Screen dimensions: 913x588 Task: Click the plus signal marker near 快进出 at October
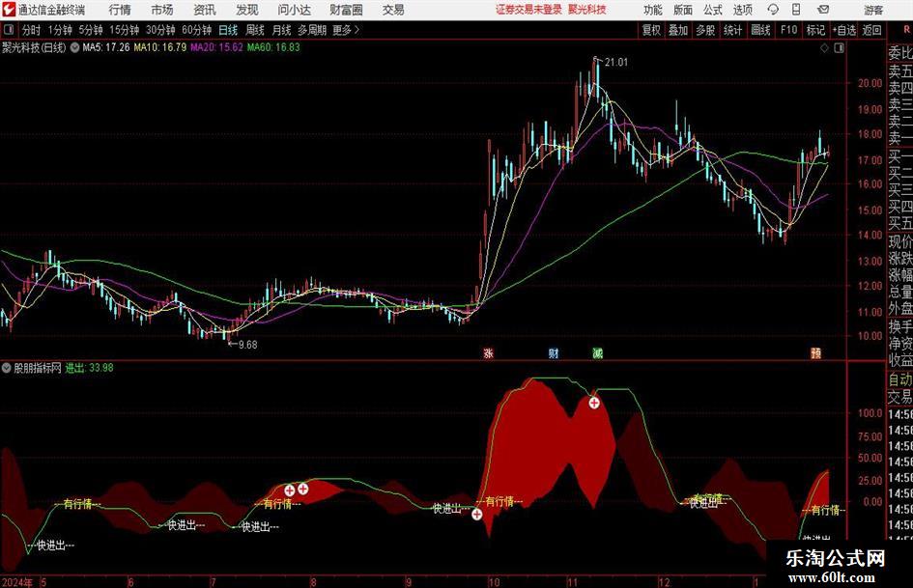(x=477, y=514)
